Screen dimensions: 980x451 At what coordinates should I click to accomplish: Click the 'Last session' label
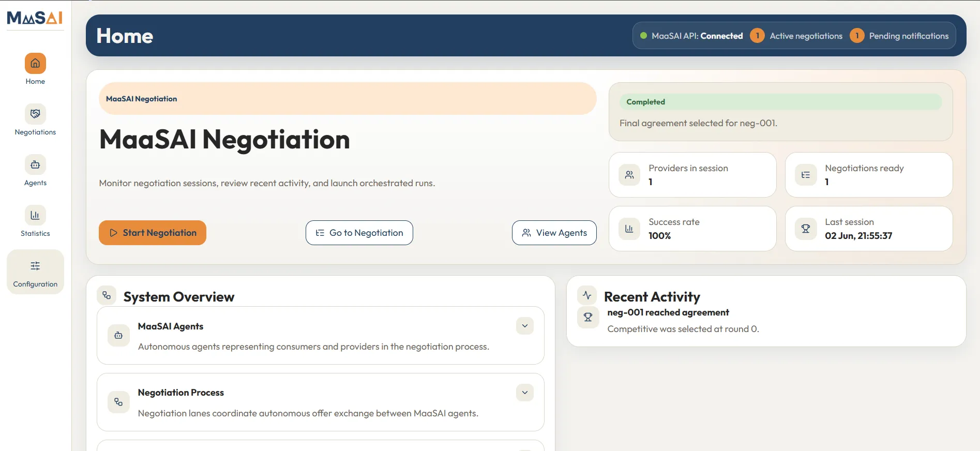[x=849, y=222]
